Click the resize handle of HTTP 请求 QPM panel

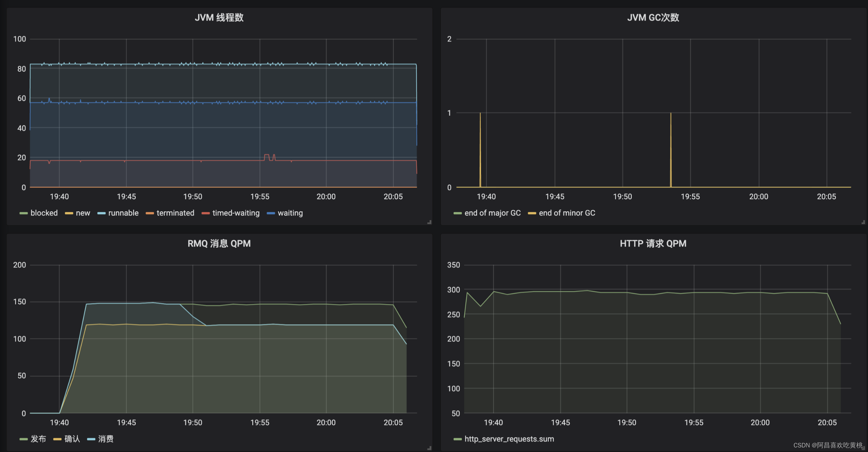864,448
